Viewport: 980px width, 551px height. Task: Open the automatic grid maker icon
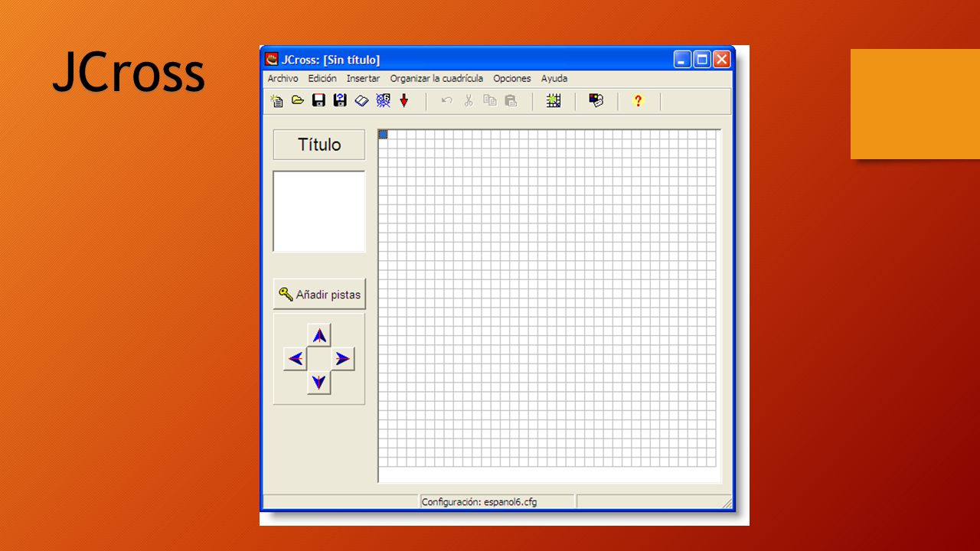[x=554, y=100]
